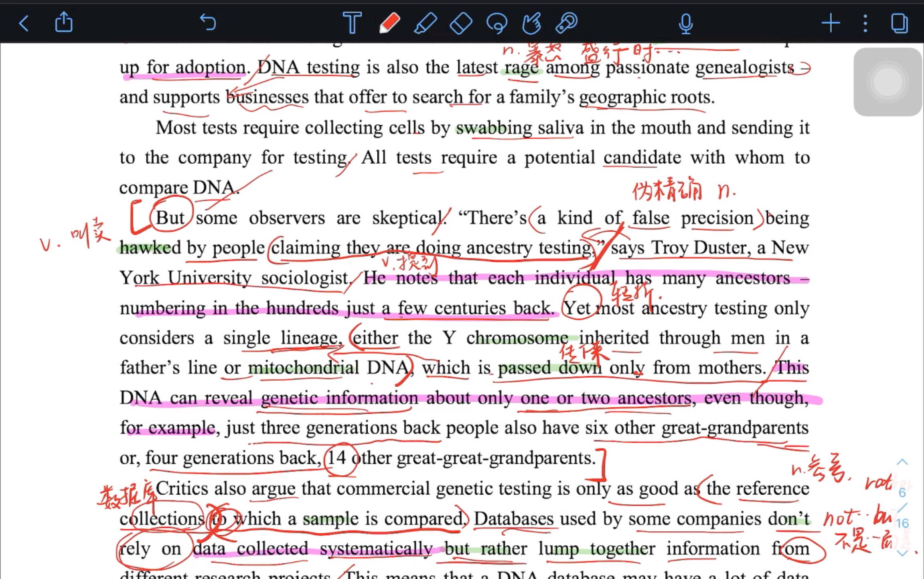Tap the page number 6 indicator
Image resolution: width=924 pixels, height=579 pixels.
(902, 493)
